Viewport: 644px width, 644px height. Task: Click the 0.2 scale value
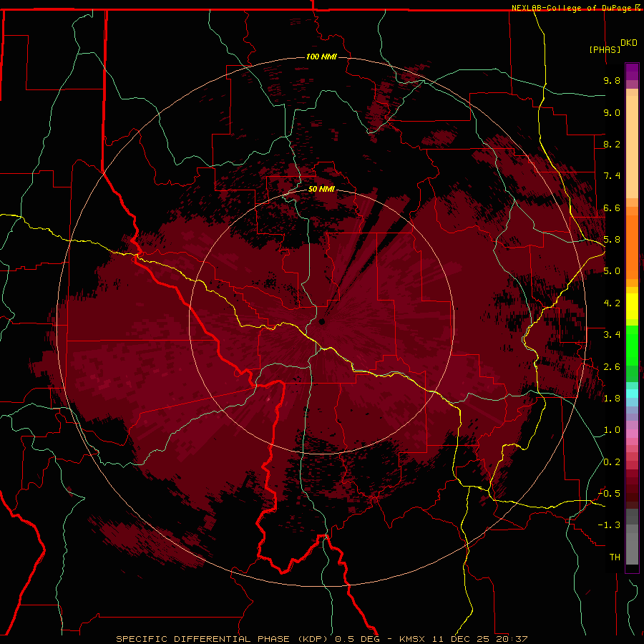612,462
